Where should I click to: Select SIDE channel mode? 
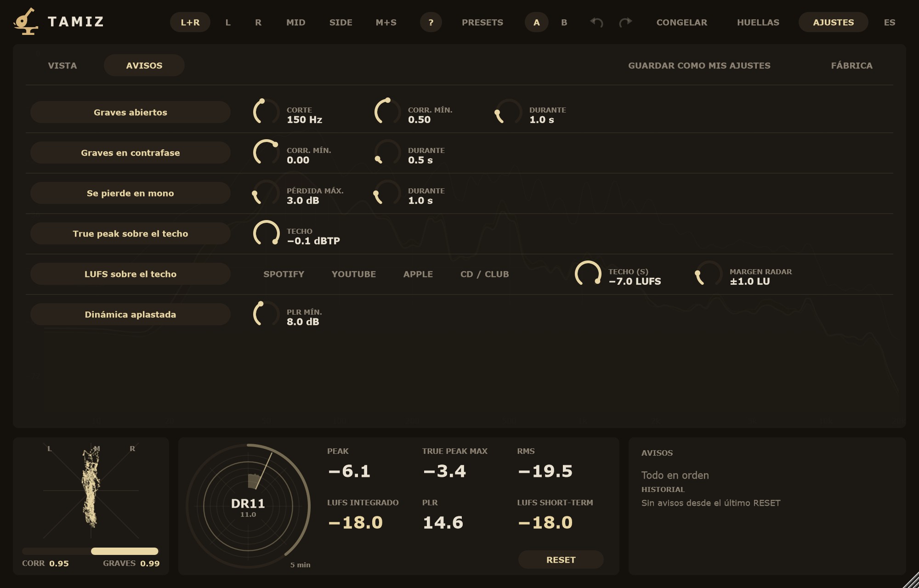(341, 22)
